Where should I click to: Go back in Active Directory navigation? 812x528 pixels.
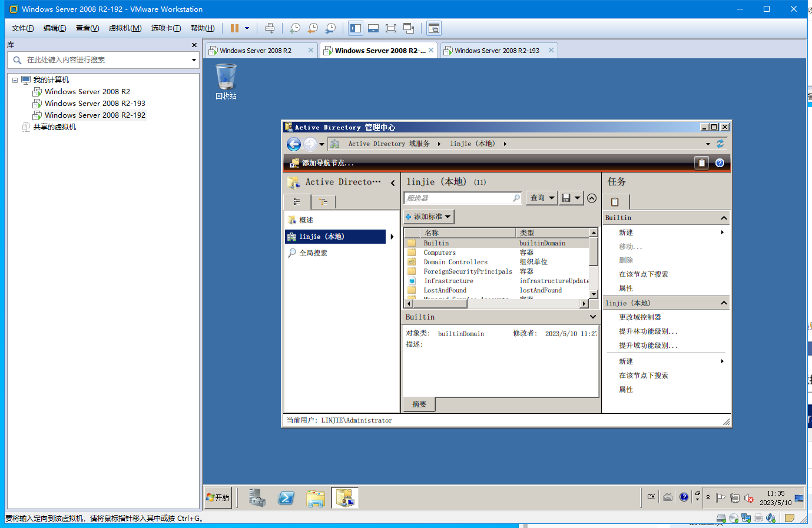(x=294, y=144)
